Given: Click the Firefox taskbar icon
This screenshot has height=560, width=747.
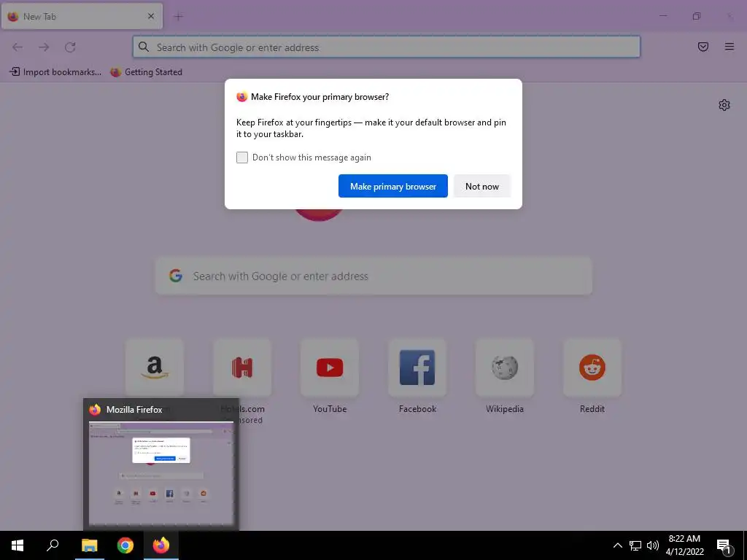Looking at the screenshot, I should click(x=161, y=545).
